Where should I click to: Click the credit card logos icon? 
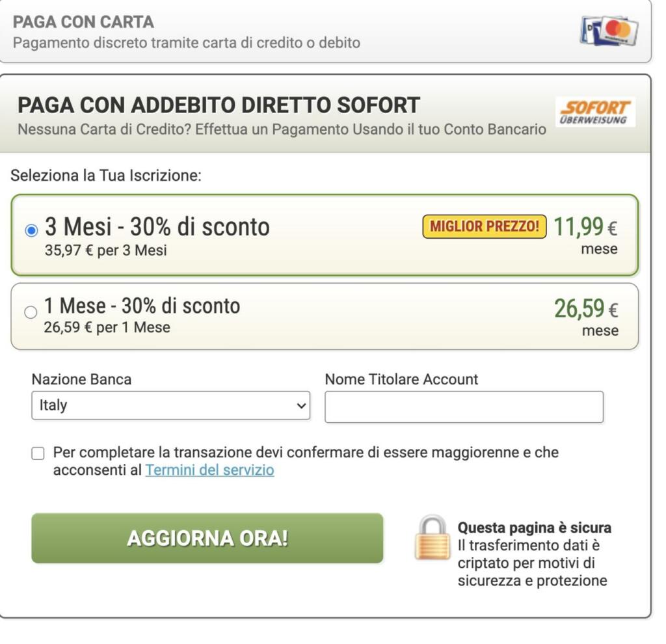609,31
